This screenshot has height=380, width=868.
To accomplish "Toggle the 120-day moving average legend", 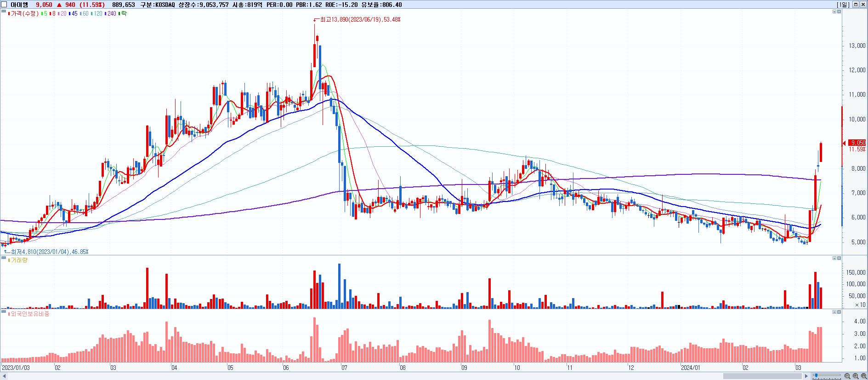I will [97, 14].
